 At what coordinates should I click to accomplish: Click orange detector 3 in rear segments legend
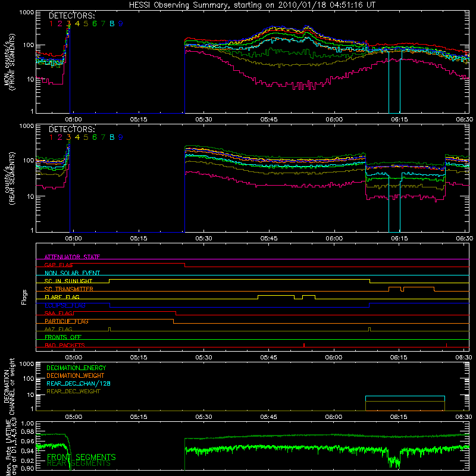coord(68,137)
